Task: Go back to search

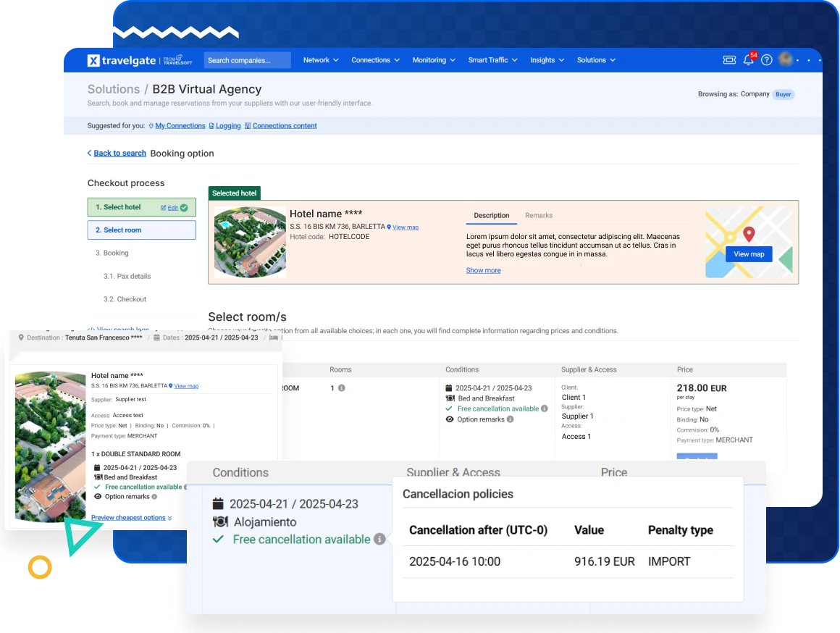Action: pyautogui.click(x=119, y=154)
